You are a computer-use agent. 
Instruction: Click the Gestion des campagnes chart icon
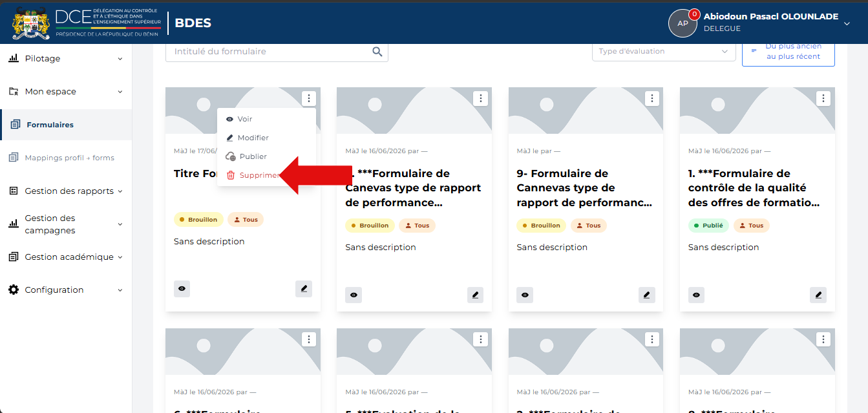click(x=14, y=224)
